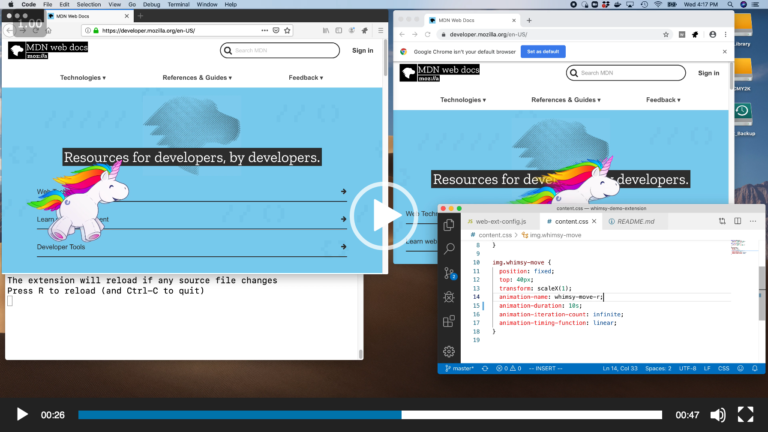Image resolution: width=768 pixels, height=432 pixels.
Task: Click the Firefox bookmark star icon
Action: tap(287, 30)
